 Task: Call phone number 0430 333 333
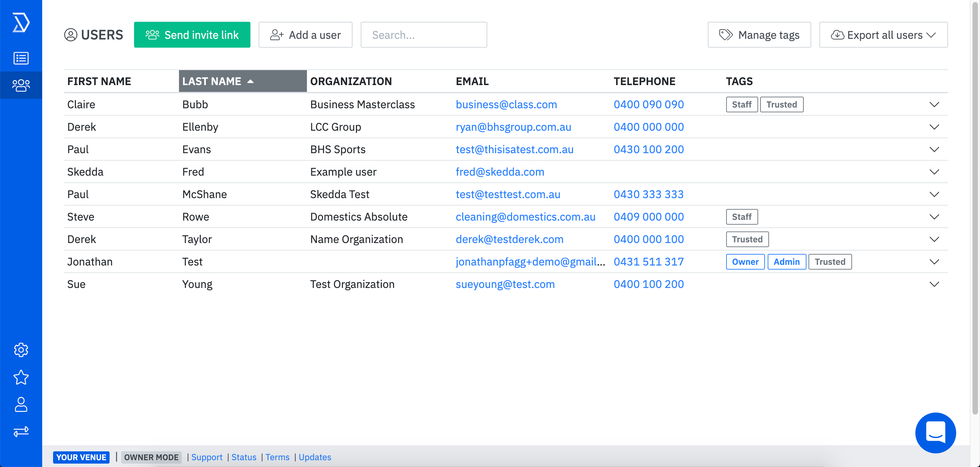pyautogui.click(x=649, y=194)
